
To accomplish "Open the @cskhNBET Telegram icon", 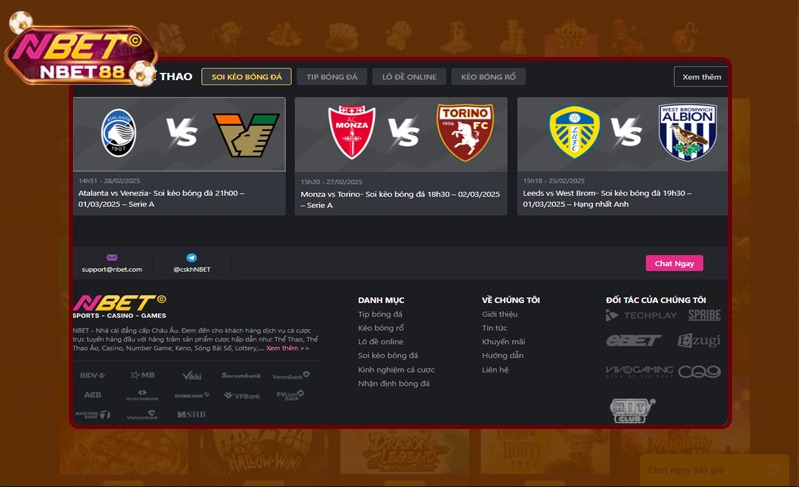I will pos(192,258).
